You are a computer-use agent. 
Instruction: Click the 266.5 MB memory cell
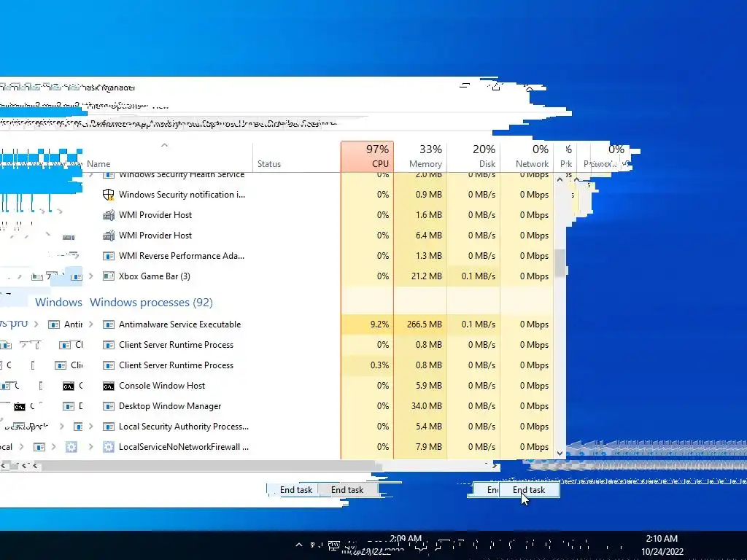click(x=420, y=324)
